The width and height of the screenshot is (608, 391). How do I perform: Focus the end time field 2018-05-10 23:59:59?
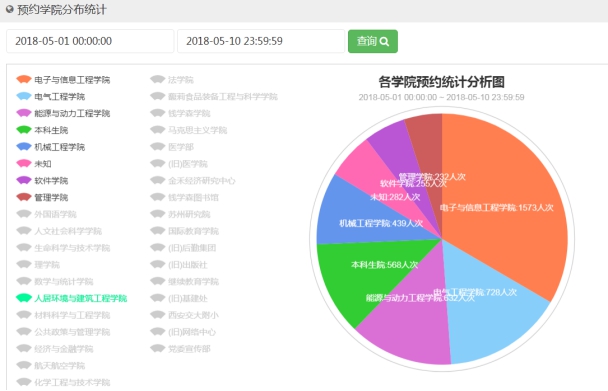click(x=261, y=41)
